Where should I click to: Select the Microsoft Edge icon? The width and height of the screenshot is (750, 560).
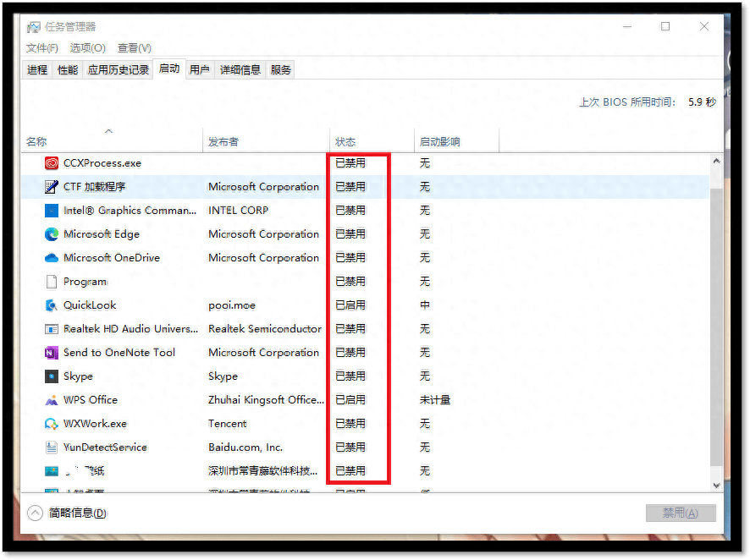click(51, 234)
